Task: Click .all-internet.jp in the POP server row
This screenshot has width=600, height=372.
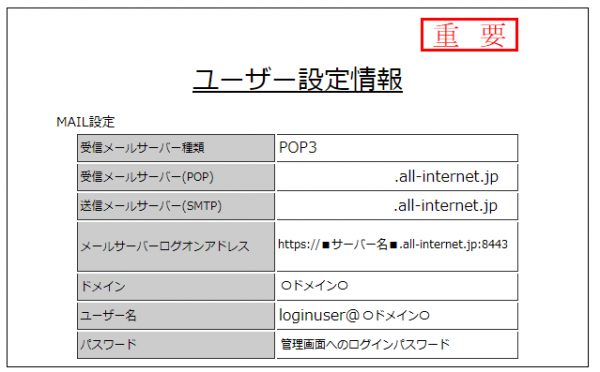Action: pos(446,177)
